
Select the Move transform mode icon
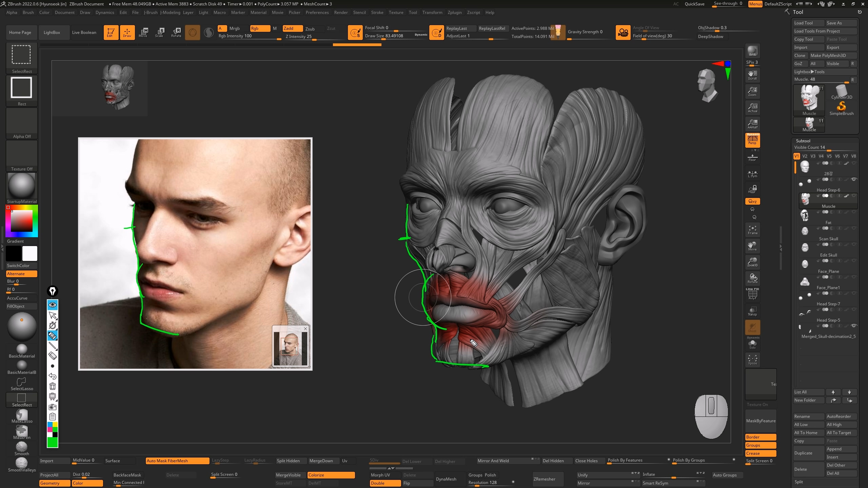click(143, 32)
